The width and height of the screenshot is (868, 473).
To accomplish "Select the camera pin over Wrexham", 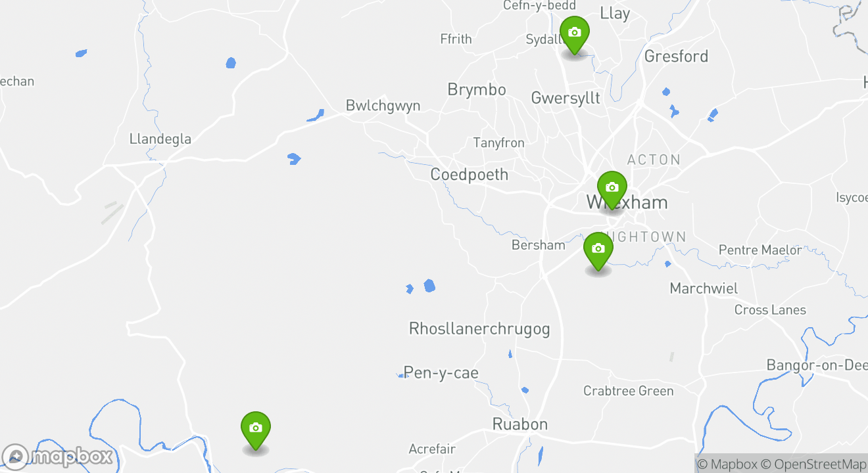I will click(612, 189).
